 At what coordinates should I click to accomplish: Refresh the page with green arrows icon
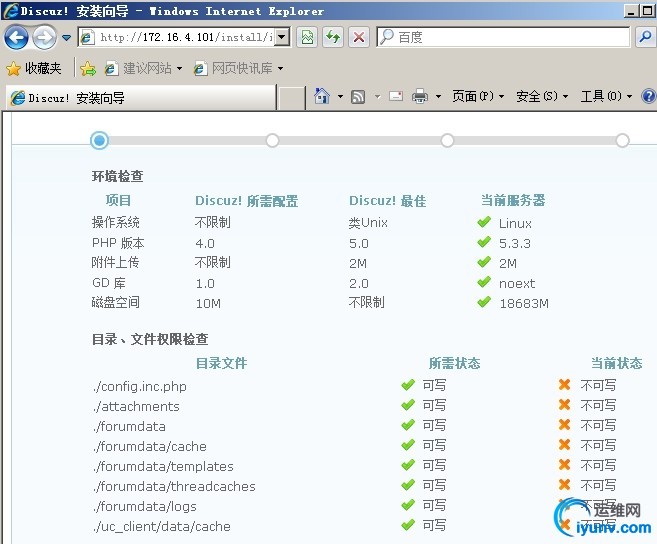(333, 37)
